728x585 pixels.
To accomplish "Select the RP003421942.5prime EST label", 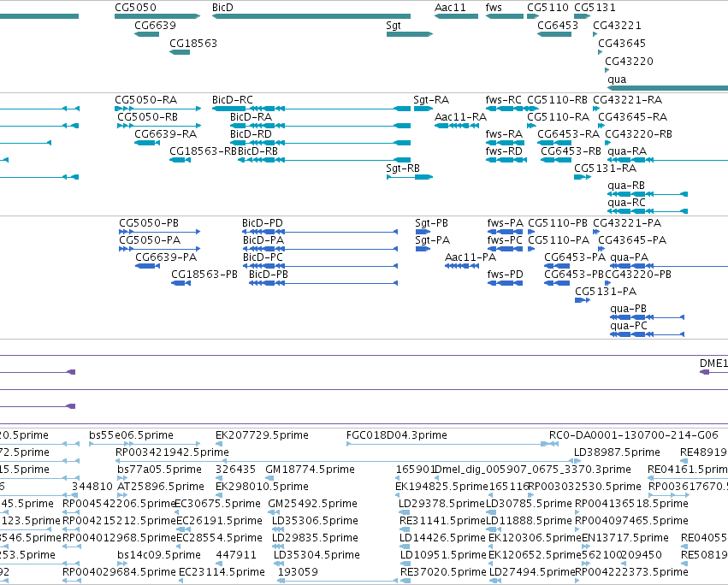I will (x=172, y=452).
